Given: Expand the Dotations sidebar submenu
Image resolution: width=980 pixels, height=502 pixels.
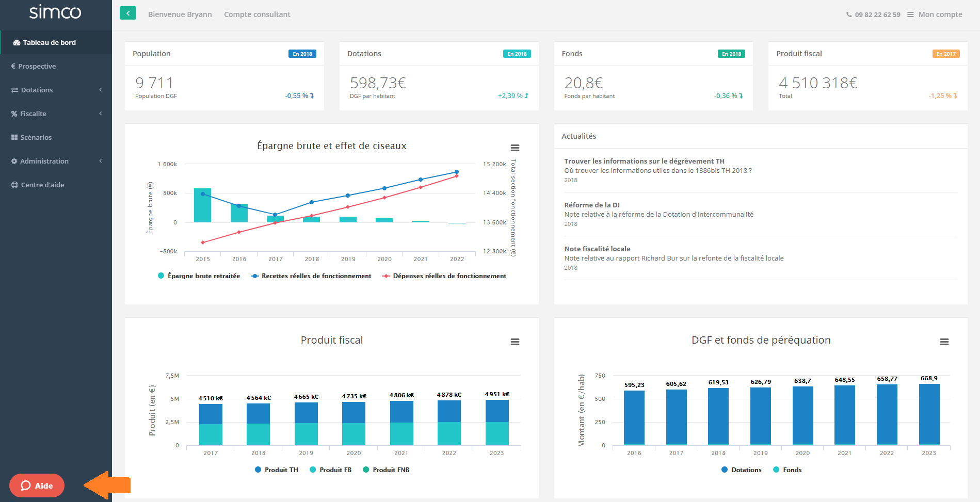Looking at the screenshot, I should tap(56, 90).
